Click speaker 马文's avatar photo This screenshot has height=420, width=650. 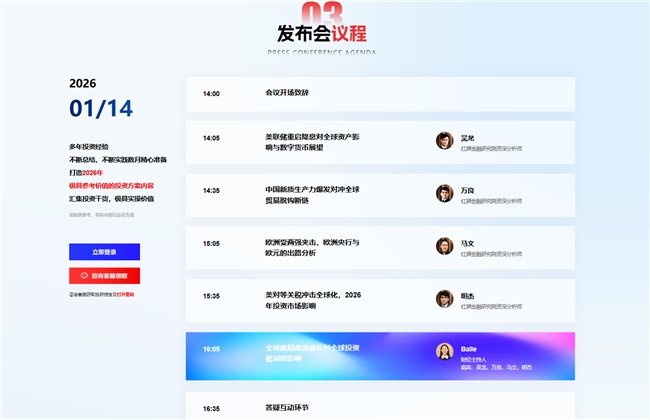445,246
